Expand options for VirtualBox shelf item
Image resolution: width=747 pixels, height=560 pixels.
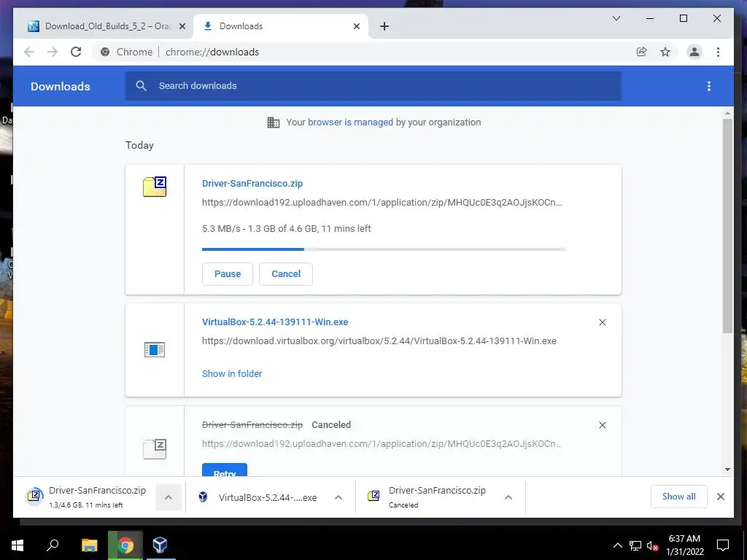(x=338, y=497)
